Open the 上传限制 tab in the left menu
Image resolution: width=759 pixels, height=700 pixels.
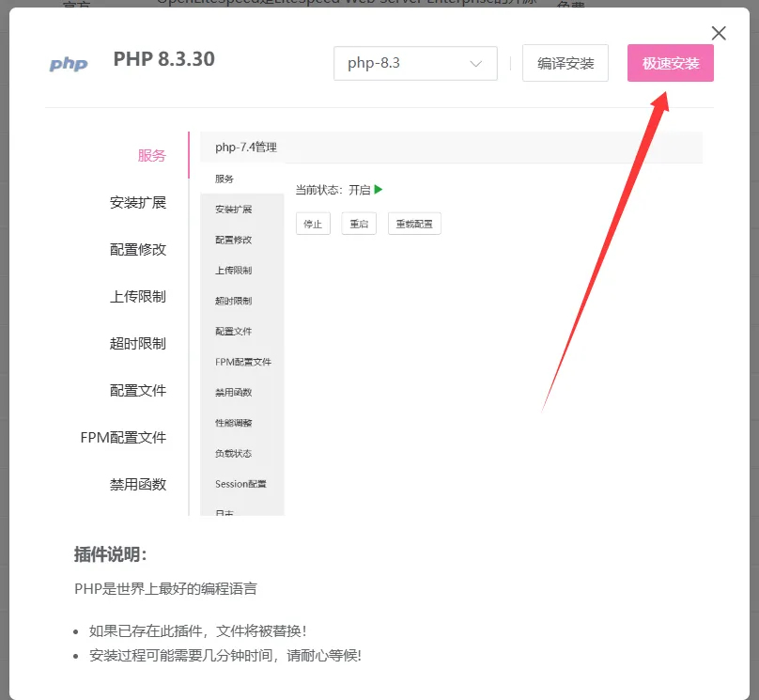pos(138,296)
